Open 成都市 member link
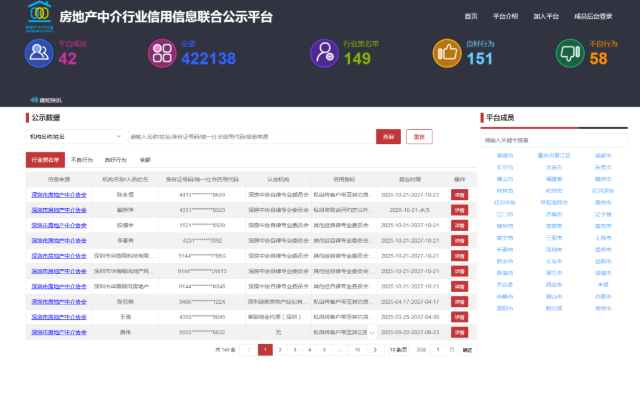The height and width of the screenshot is (399, 641). 603,155
